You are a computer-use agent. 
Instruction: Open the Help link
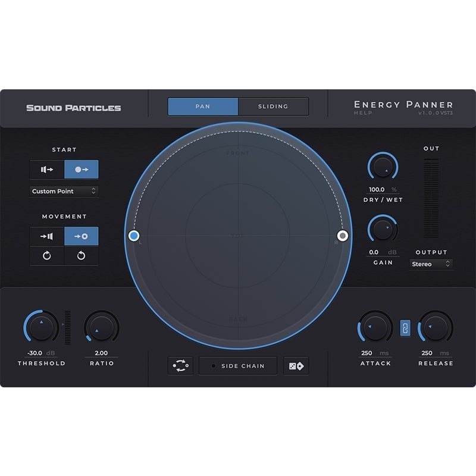pos(363,113)
